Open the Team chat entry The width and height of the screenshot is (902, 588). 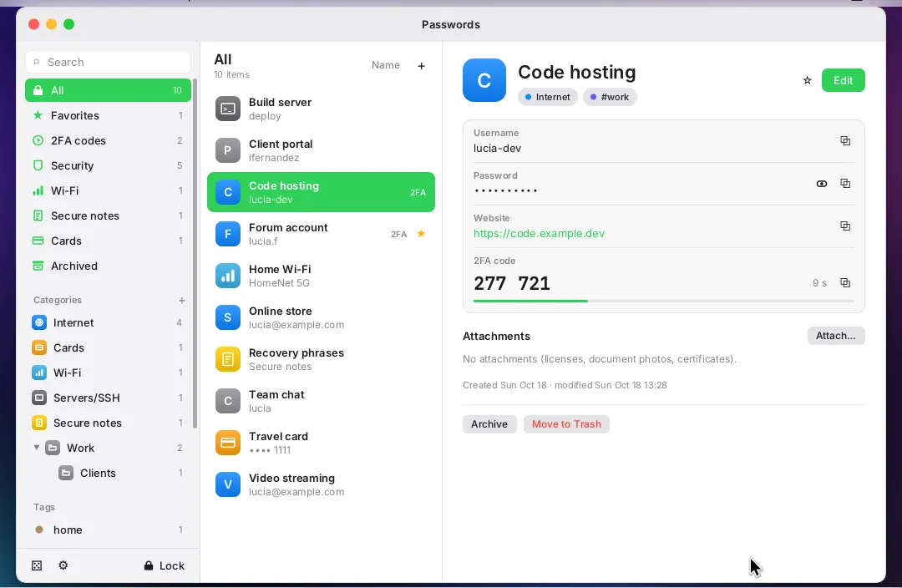(x=321, y=401)
